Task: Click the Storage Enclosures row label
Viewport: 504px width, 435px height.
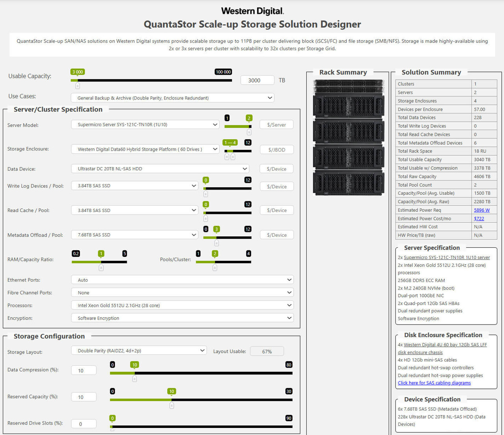Action: [x=417, y=101]
